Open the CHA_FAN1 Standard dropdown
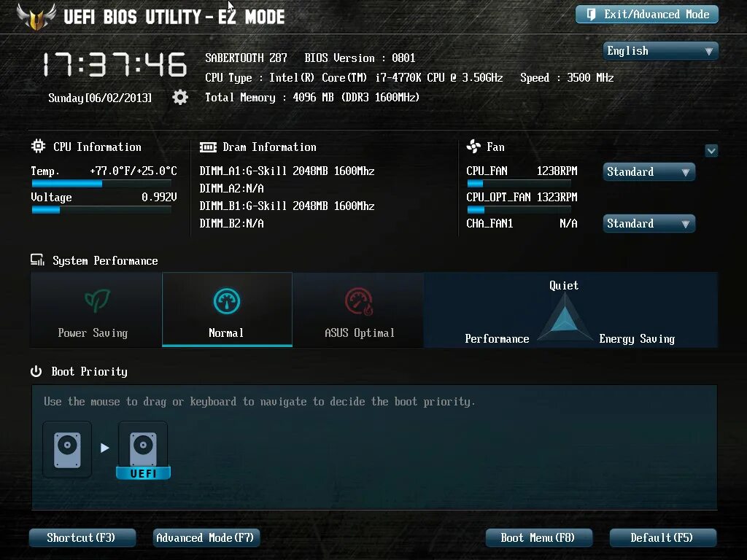Screen dimensions: 747x560 click(x=648, y=223)
